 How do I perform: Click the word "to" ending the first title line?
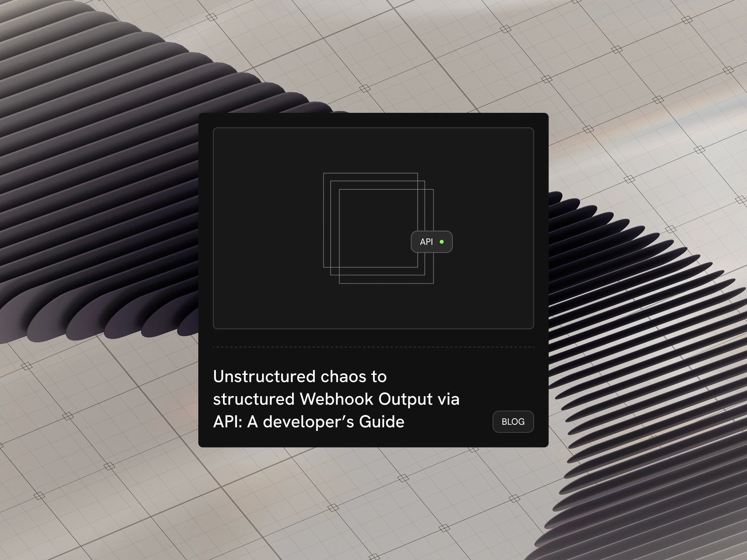tap(379, 376)
